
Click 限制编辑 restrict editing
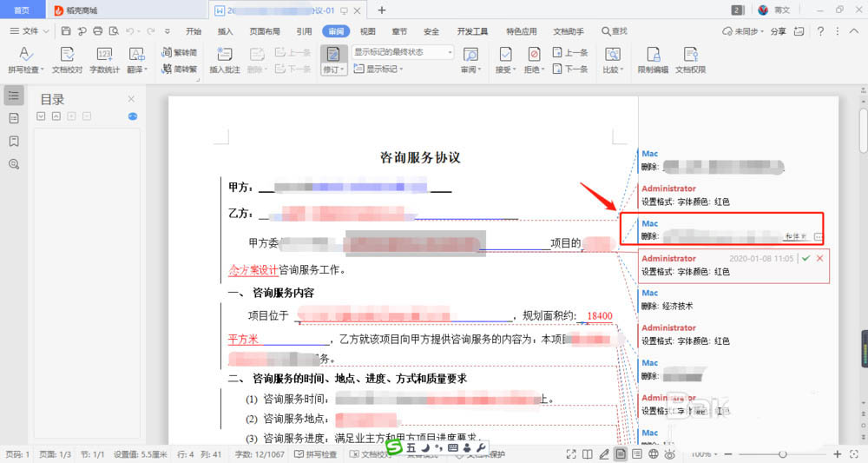(653, 60)
